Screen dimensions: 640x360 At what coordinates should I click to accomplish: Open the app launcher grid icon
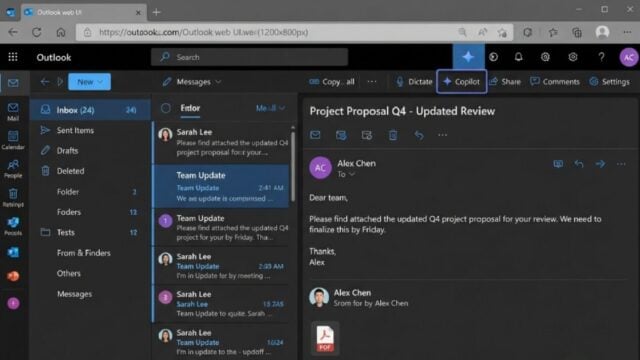pos(13,57)
